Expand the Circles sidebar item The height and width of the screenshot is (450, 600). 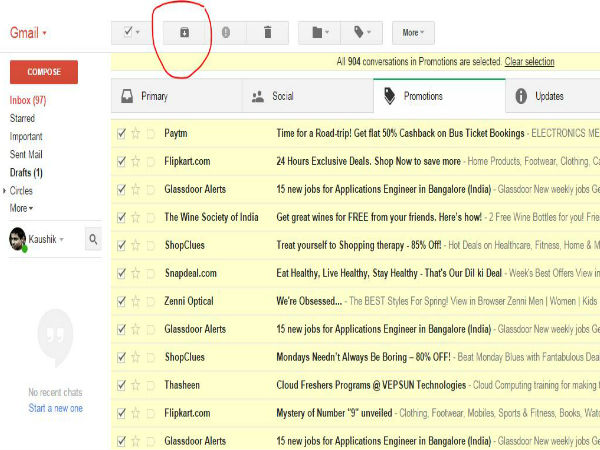click(21, 191)
